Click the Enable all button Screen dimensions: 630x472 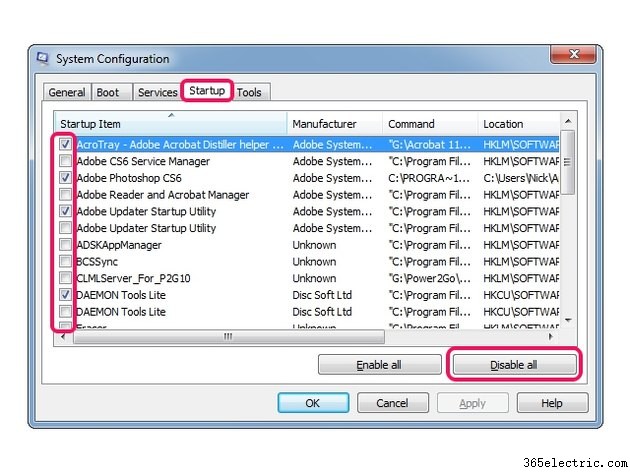(x=379, y=364)
